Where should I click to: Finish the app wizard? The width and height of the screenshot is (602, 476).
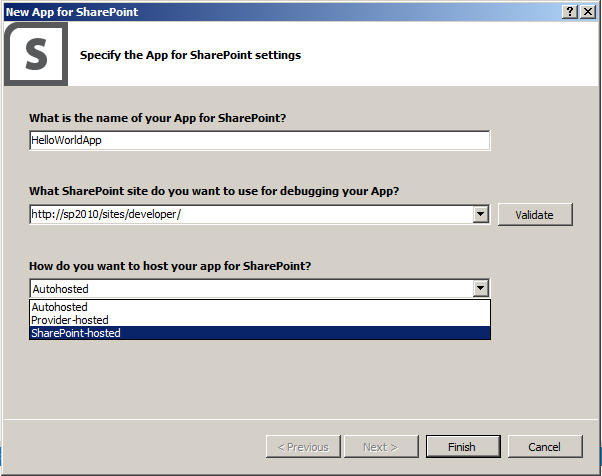pos(463,446)
